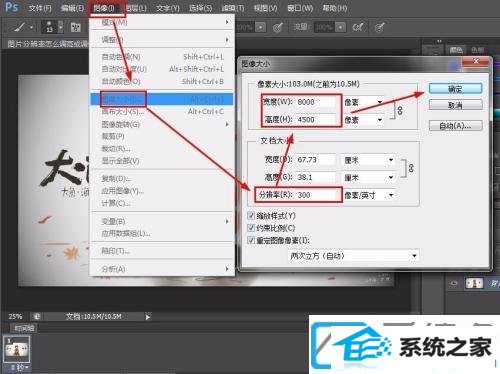Click the 自动(A)... button
Screen dimensions: 500x374
pyautogui.click(x=455, y=126)
